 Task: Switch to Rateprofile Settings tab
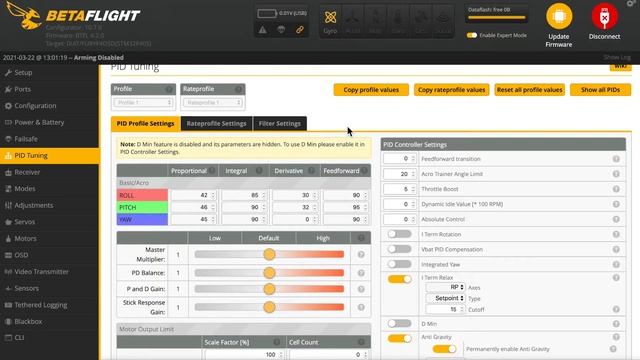216,124
